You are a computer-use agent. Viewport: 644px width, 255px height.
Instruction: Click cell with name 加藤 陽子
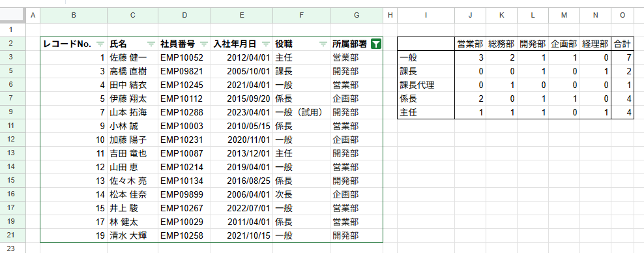coord(133,140)
